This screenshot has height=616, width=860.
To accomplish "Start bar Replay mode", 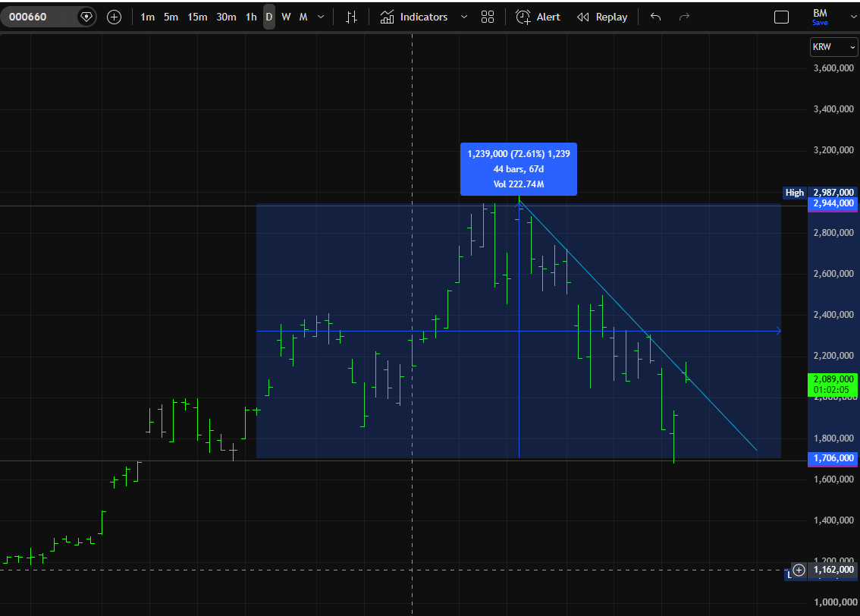I will pos(602,17).
